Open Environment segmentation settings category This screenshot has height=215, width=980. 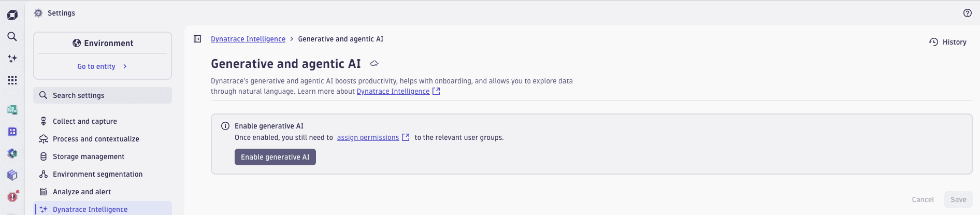pos(103,174)
